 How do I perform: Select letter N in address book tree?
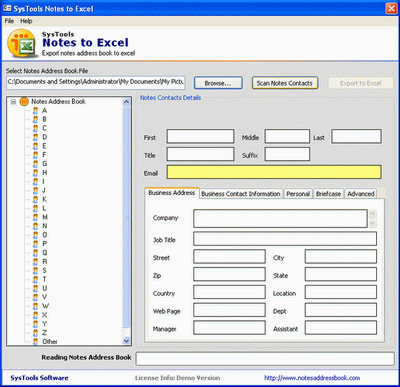(45, 226)
